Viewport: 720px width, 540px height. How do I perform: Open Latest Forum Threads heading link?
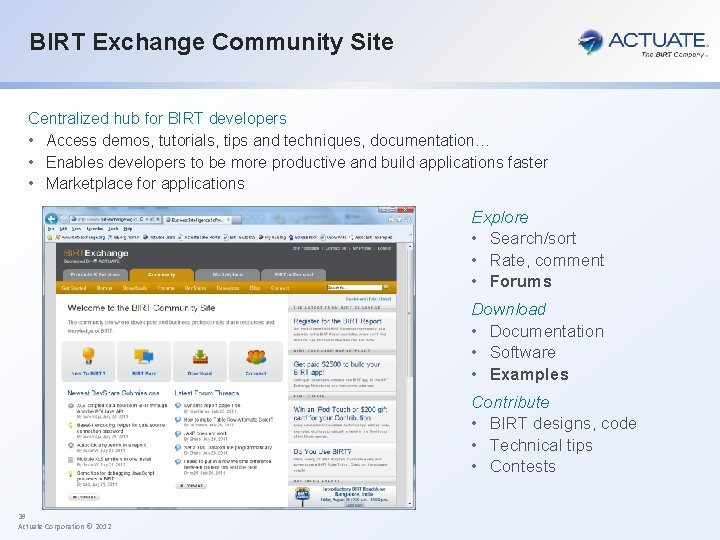tap(207, 393)
